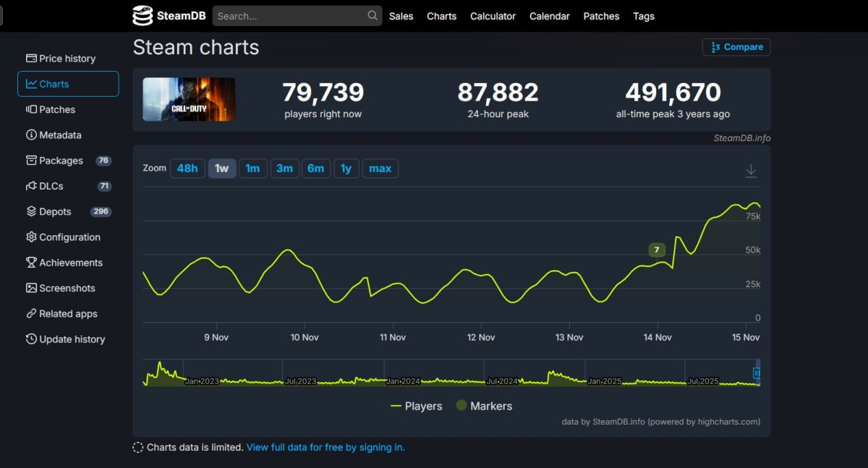Click the Configuration gear icon
Screen dimensions: 868x468
(x=31, y=237)
